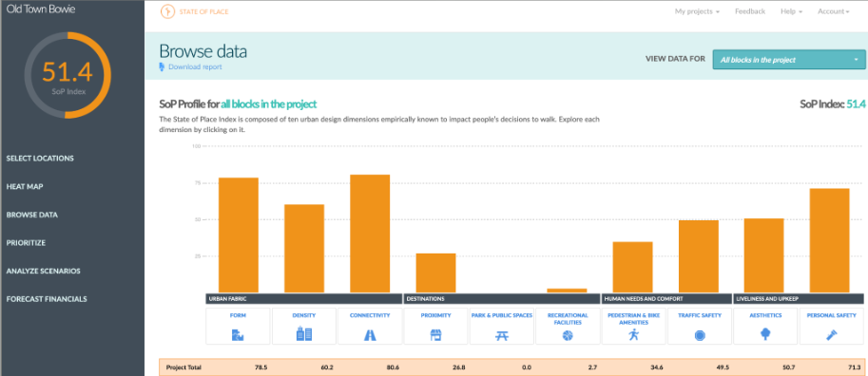This screenshot has height=376, width=868.
Task: Go to Browse Data in sidebar
Action: coord(32,215)
